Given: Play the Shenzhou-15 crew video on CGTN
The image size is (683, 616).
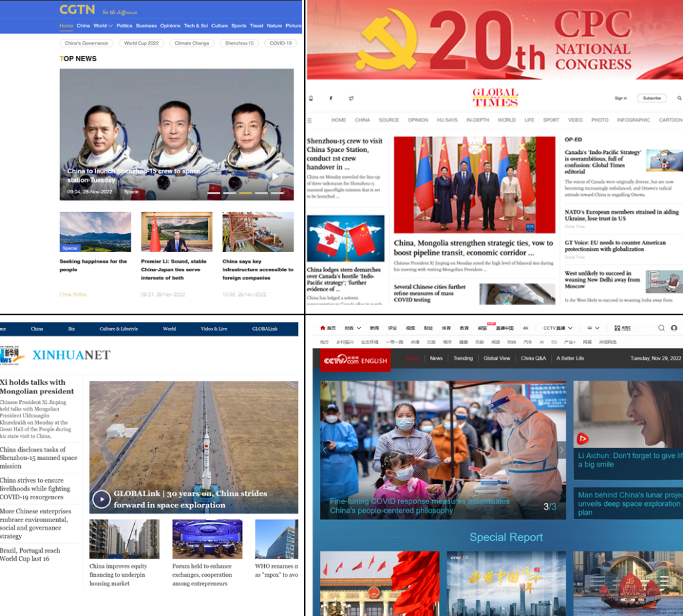Looking at the screenshot, I should tap(275, 176).
